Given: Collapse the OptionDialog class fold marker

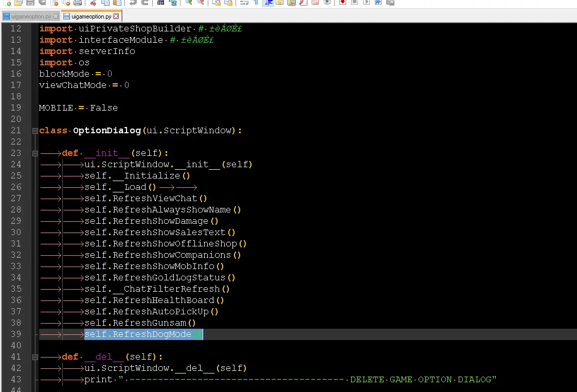Looking at the screenshot, I should [35, 131].
